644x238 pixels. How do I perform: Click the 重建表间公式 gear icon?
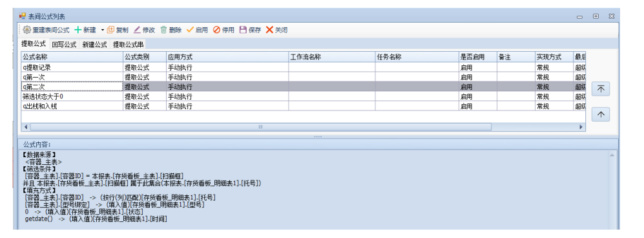click(27, 30)
